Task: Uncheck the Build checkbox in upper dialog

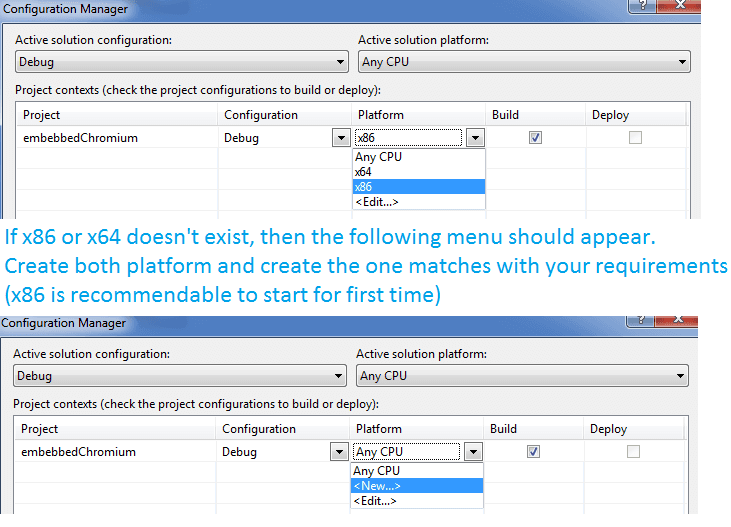Action: coord(535,138)
